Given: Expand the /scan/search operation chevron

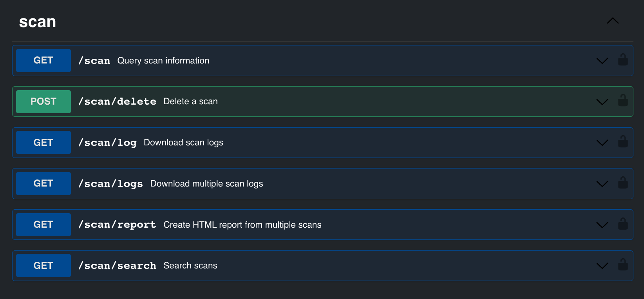Looking at the screenshot, I should pos(602,266).
